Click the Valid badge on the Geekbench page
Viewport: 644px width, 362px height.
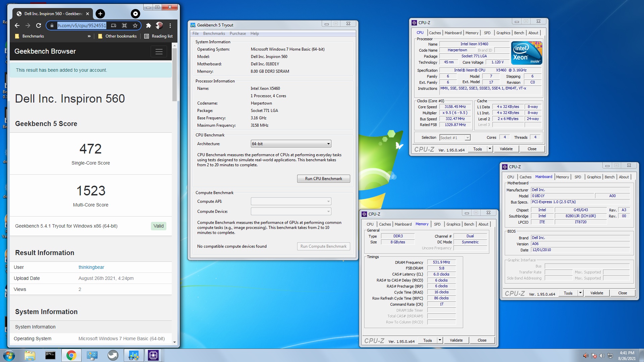(159, 226)
